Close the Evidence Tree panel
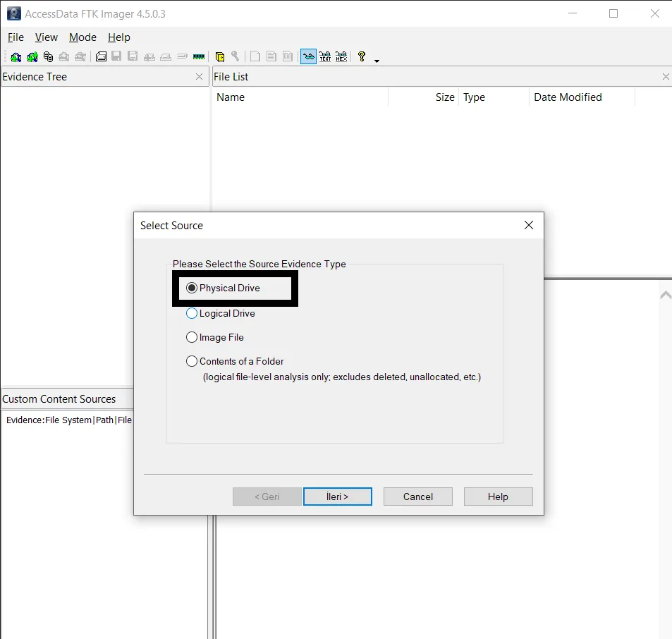 pos(200,77)
